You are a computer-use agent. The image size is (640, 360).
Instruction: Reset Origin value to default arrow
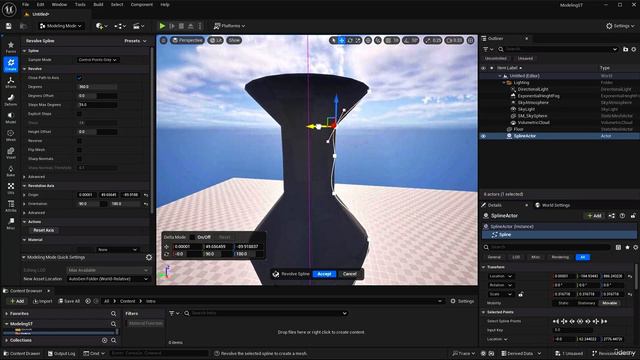[x=146, y=195]
